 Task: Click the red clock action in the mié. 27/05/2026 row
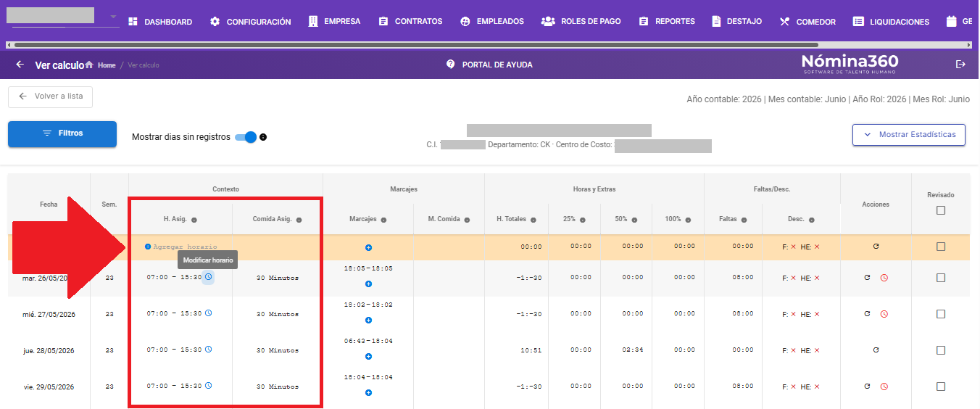pos(884,314)
